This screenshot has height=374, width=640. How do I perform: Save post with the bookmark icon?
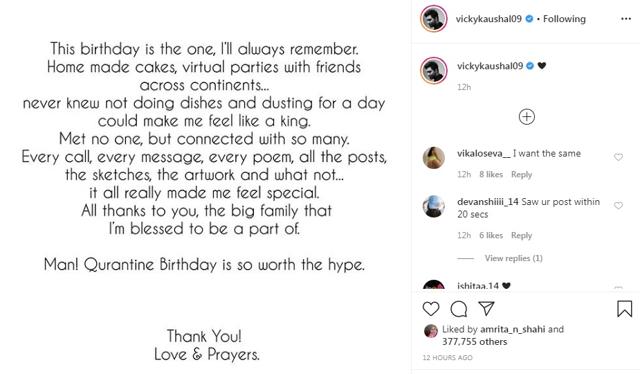pyautogui.click(x=624, y=309)
